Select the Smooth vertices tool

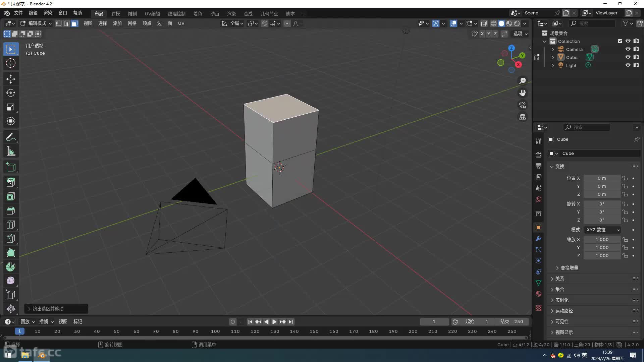pyautogui.click(x=11, y=281)
